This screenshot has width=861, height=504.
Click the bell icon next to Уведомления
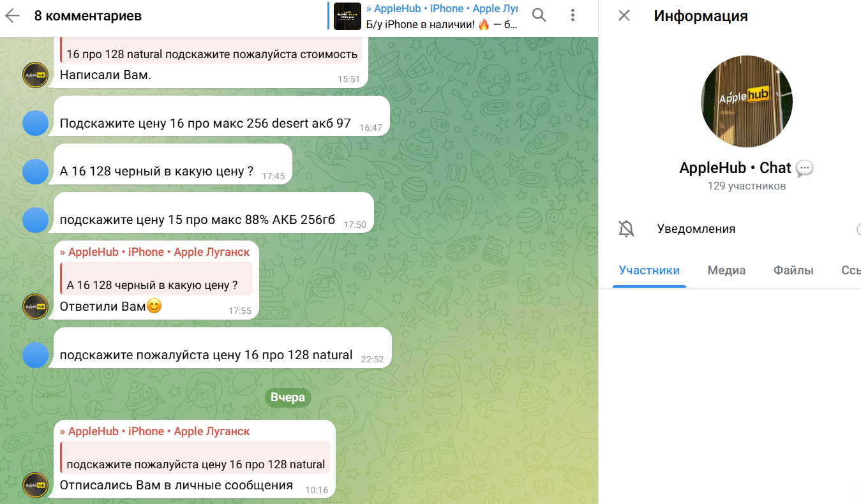coord(626,229)
